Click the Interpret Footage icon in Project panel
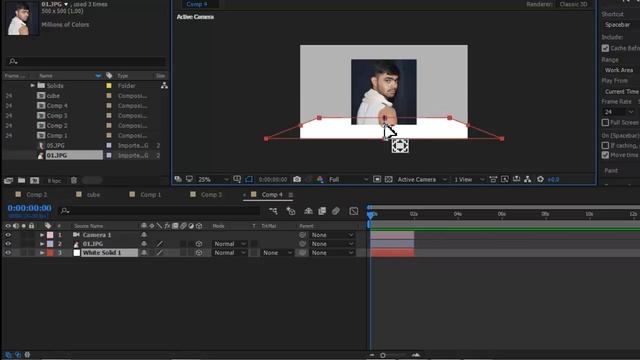This screenshot has width=640, height=360. 8,180
